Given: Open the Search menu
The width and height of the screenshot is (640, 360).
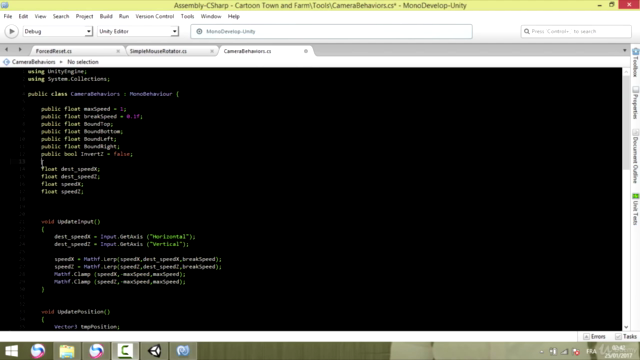Looking at the screenshot, I should [x=61, y=16].
